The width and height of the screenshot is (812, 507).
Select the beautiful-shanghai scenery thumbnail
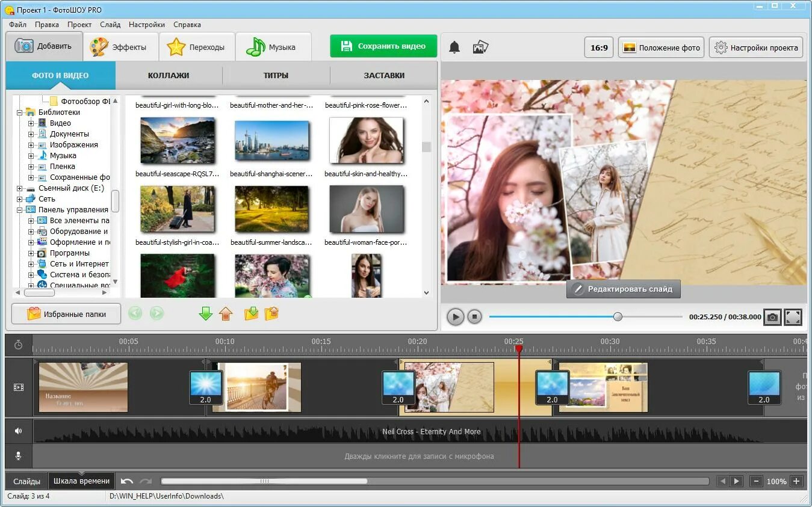point(271,141)
